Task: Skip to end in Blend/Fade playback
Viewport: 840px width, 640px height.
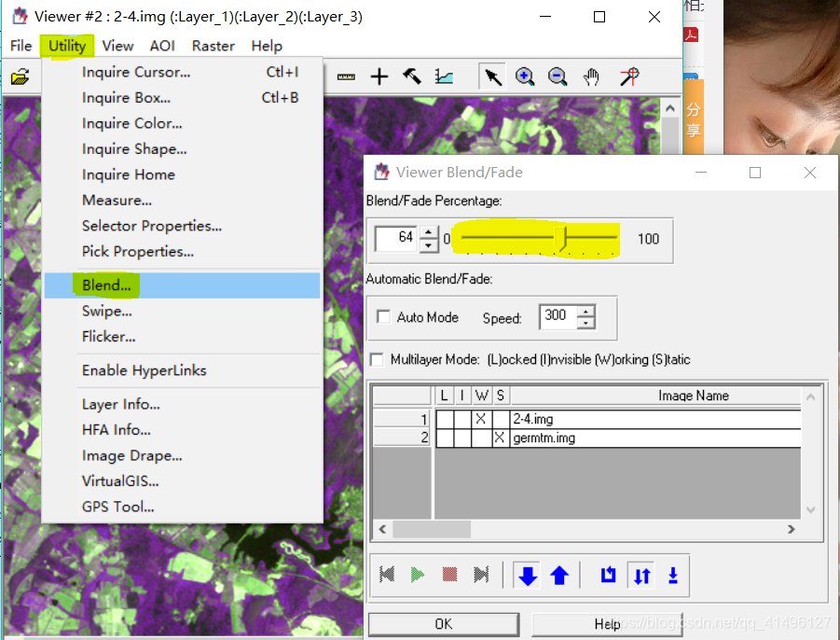Action: coord(481,575)
